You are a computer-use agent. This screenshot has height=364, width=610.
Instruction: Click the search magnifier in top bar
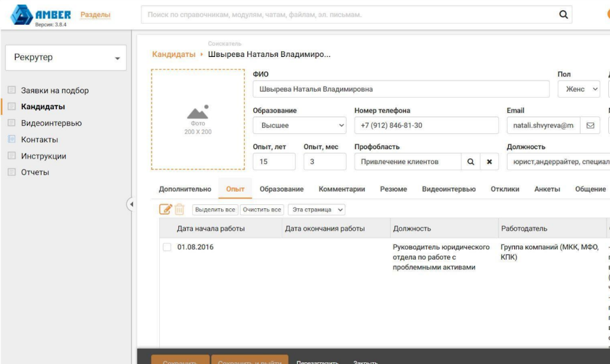click(563, 14)
